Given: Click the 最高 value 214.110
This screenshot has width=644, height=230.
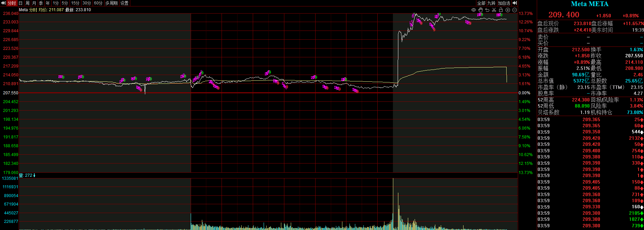Looking at the screenshot, I should pyautogui.click(x=634, y=62).
